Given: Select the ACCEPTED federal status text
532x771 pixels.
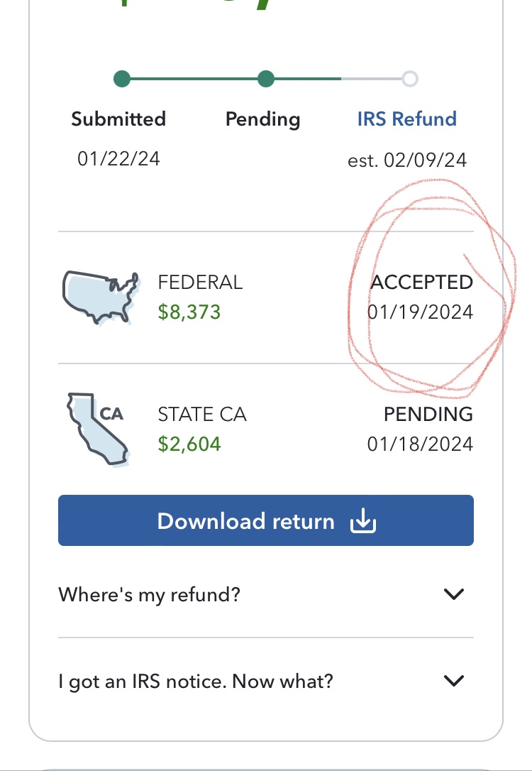Looking at the screenshot, I should point(421,282).
